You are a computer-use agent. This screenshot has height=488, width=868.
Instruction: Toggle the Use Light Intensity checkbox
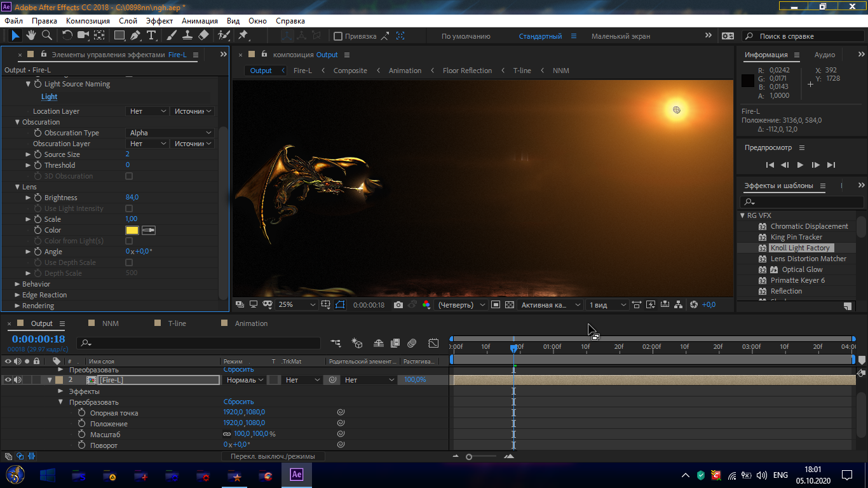click(x=129, y=208)
